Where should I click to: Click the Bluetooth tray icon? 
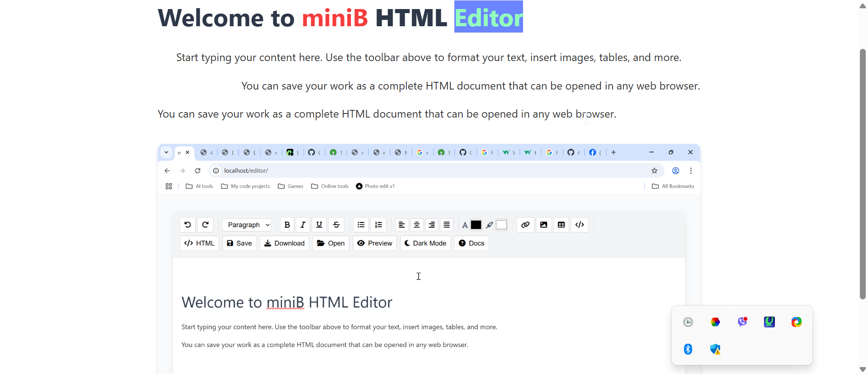688,349
